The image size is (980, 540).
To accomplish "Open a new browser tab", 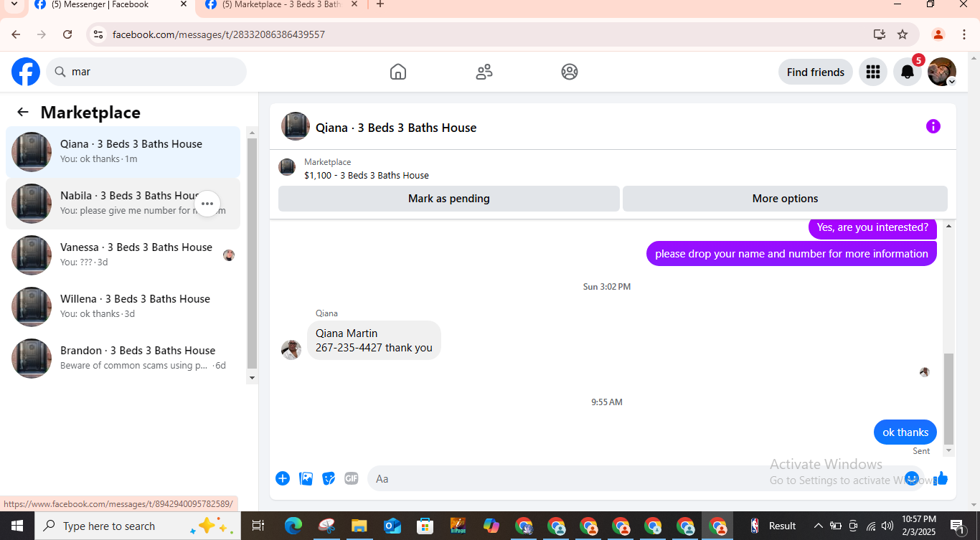I will (380, 4).
